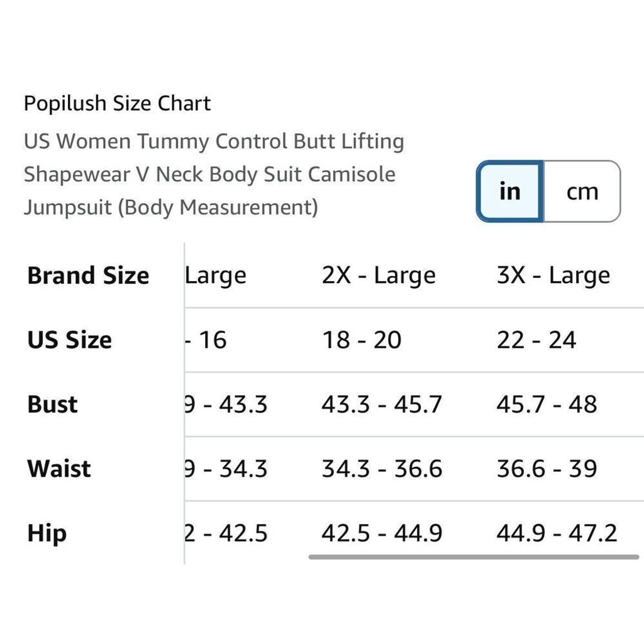This screenshot has width=644, height=644.
Task: Select the partially visible Large column heading
Action: click(216, 275)
